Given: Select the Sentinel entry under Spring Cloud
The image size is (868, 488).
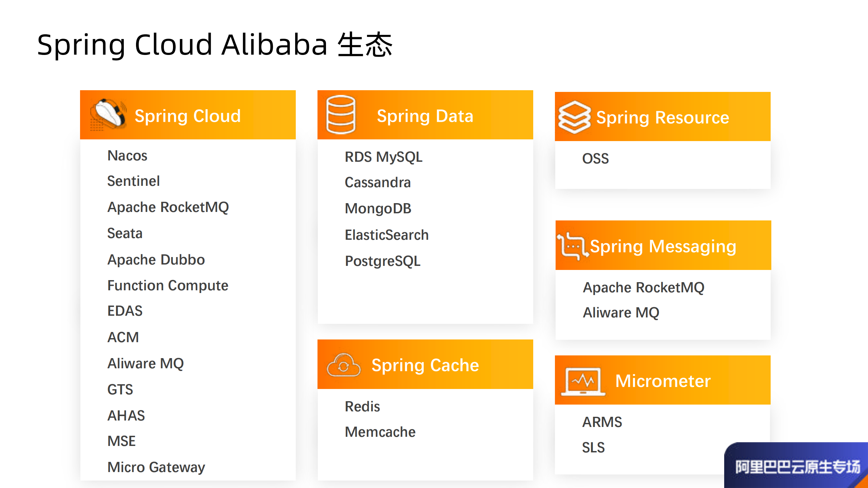Looking at the screenshot, I should coord(133,181).
